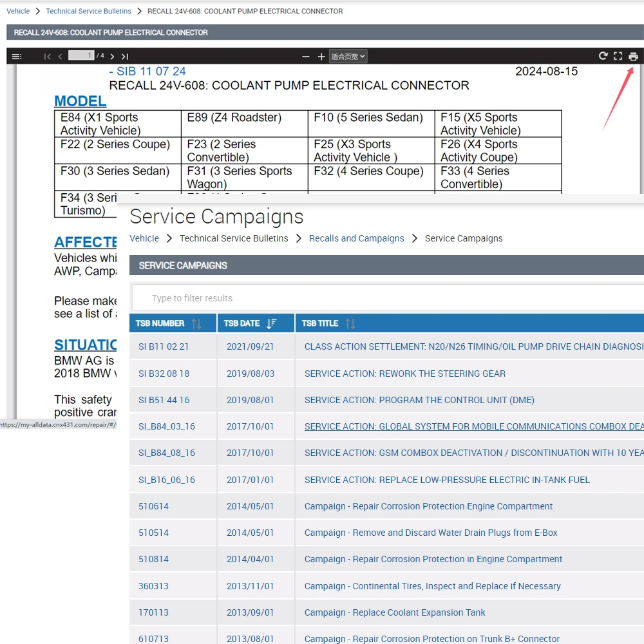Sort table by TSB Number column
This screenshot has height=644, width=644.
pos(196,323)
